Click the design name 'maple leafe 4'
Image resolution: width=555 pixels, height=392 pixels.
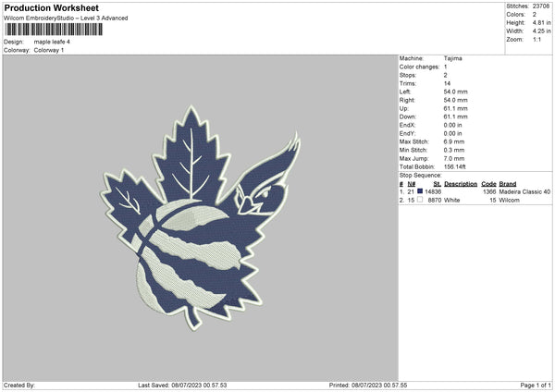click(52, 42)
